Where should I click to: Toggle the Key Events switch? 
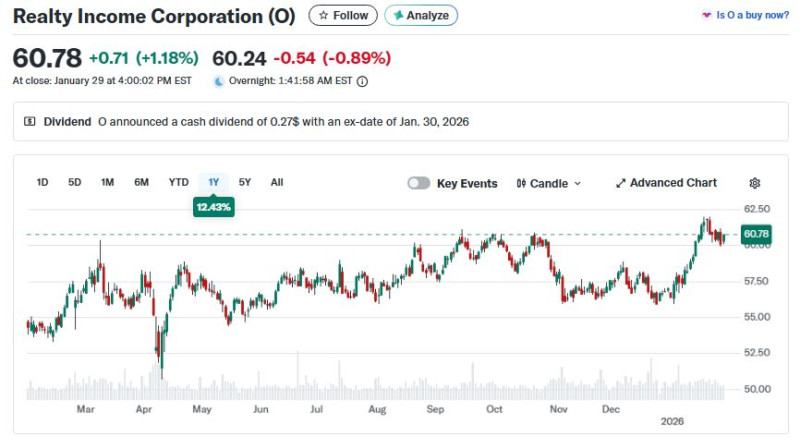[x=419, y=183]
